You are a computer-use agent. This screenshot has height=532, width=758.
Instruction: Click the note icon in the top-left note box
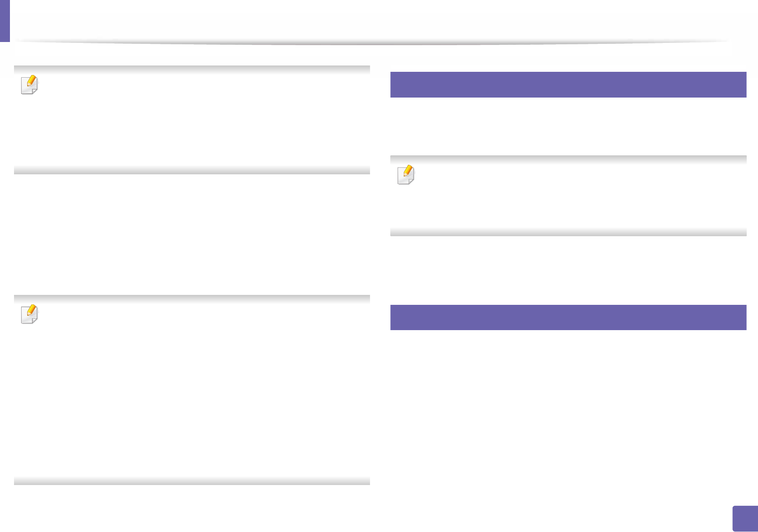(x=30, y=84)
